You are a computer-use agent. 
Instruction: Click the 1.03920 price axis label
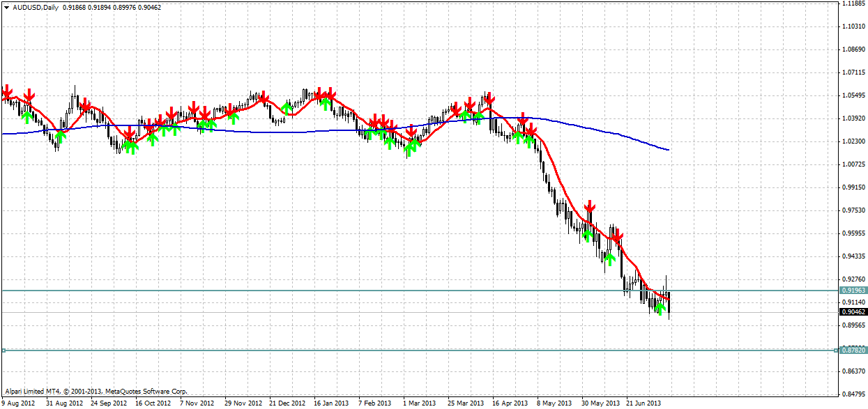pyautogui.click(x=853, y=118)
